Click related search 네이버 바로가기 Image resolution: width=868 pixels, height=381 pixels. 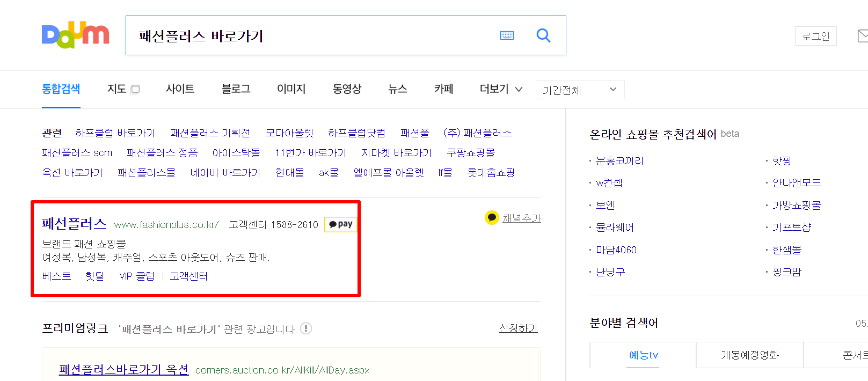(x=225, y=173)
